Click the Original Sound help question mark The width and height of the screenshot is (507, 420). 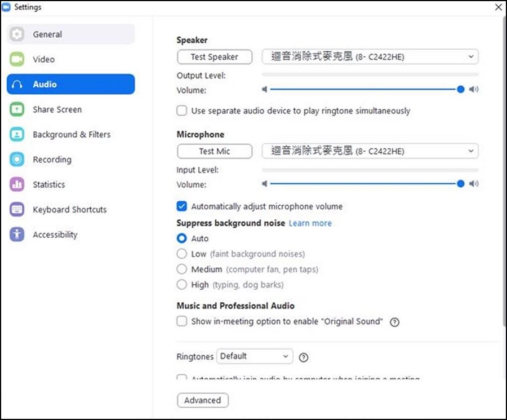coord(395,322)
